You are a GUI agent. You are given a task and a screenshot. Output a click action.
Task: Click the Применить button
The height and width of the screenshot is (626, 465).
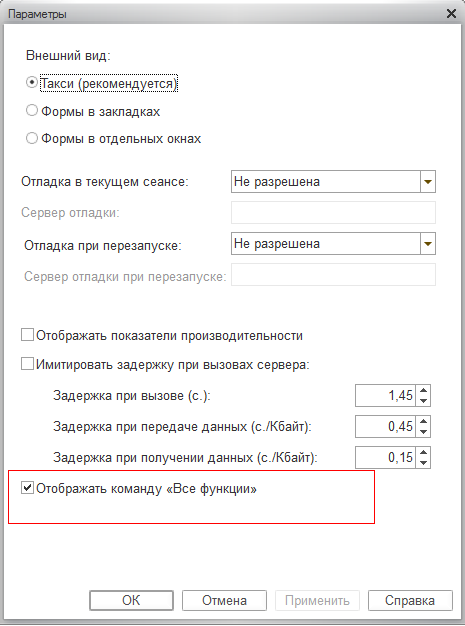pyautogui.click(x=317, y=600)
